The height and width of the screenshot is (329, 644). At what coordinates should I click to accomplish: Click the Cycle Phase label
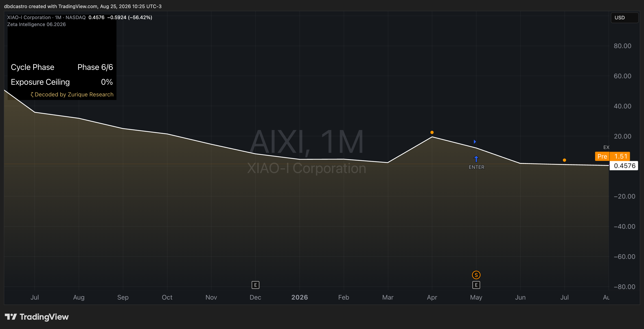tap(33, 67)
